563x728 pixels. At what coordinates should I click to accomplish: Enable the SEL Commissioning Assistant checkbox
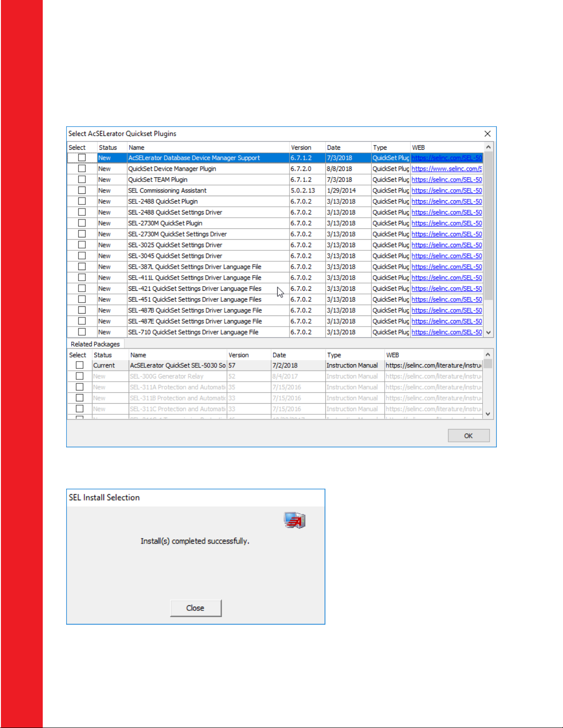click(x=82, y=190)
